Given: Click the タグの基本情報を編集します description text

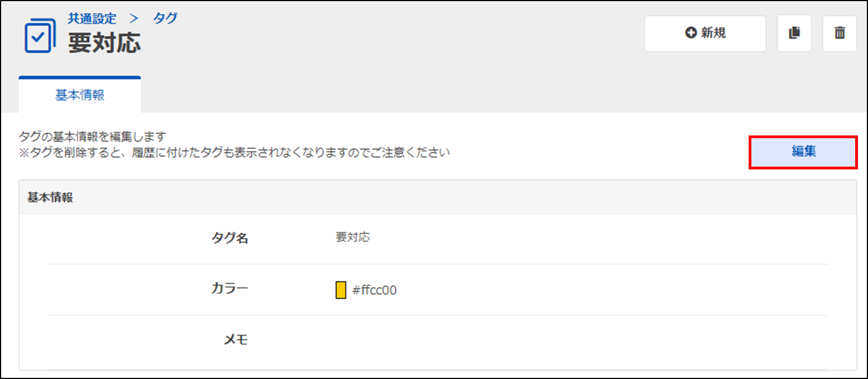Looking at the screenshot, I should (93, 137).
